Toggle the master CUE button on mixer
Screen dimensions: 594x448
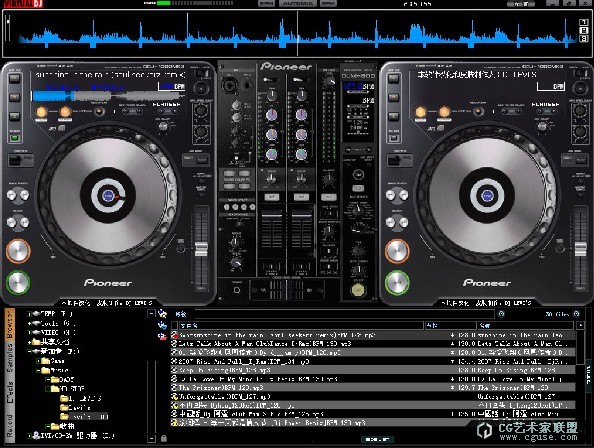328,197
